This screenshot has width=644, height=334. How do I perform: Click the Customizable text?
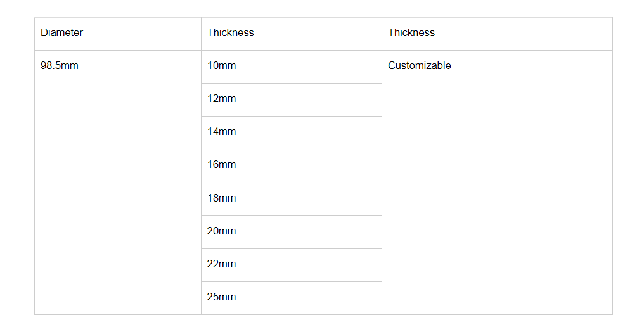tap(420, 66)
